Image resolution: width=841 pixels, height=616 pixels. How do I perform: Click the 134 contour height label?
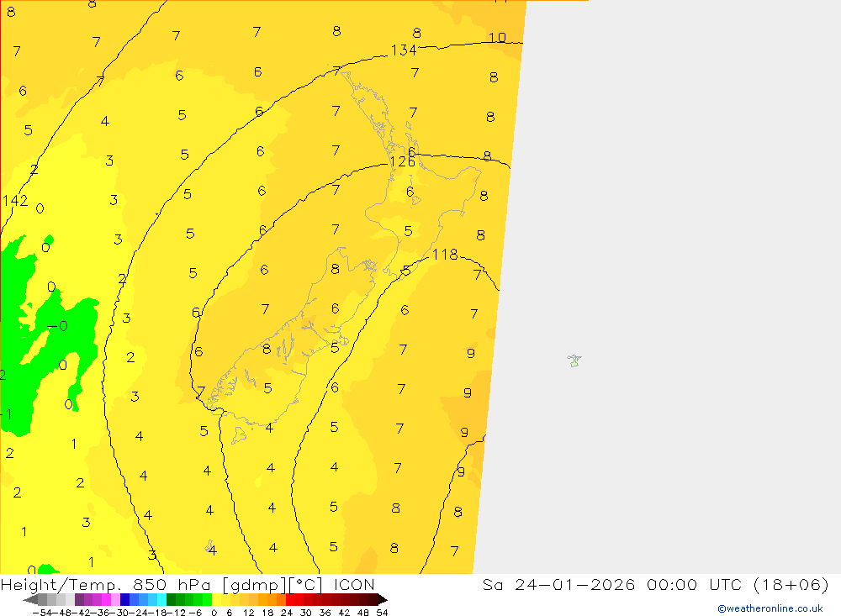(x=404, y=50)
